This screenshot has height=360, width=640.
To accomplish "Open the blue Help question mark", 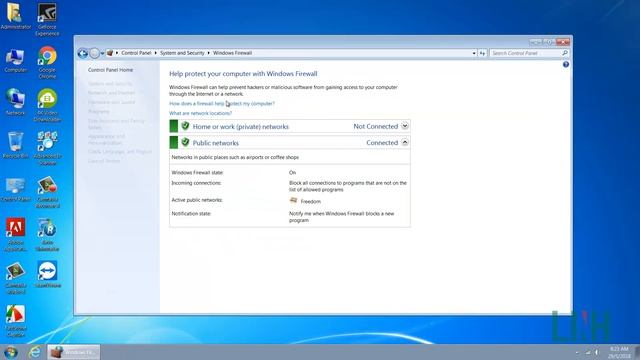I will (566, 64).
